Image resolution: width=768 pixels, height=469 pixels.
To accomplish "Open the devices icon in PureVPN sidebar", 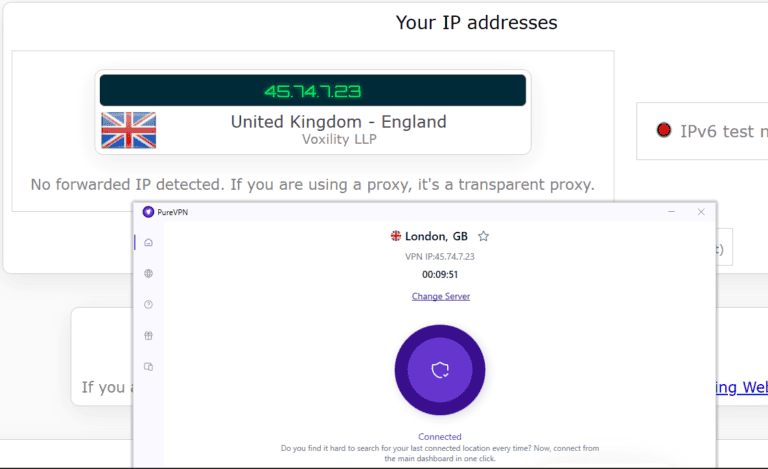I will [x=148, y=366].
